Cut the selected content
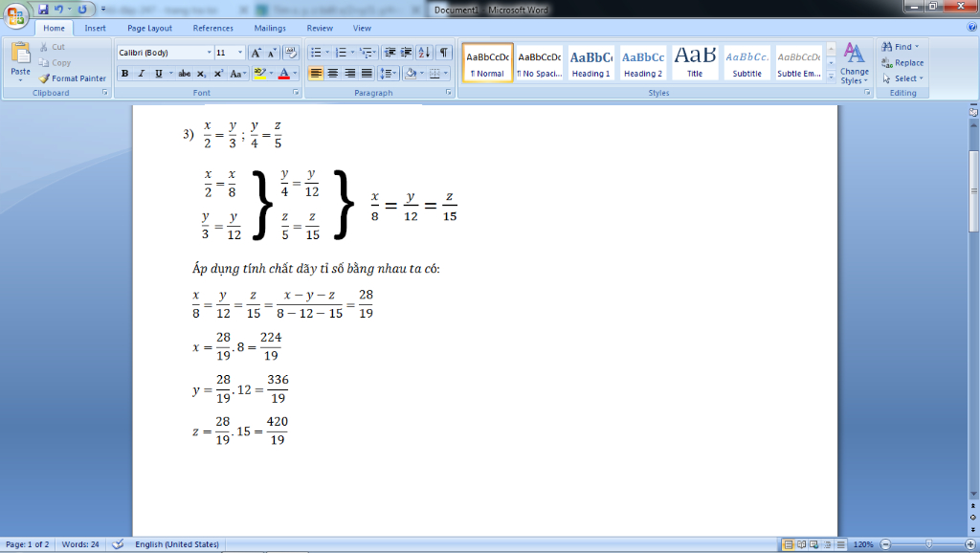980x553 pixels. [x=52, y=47]
